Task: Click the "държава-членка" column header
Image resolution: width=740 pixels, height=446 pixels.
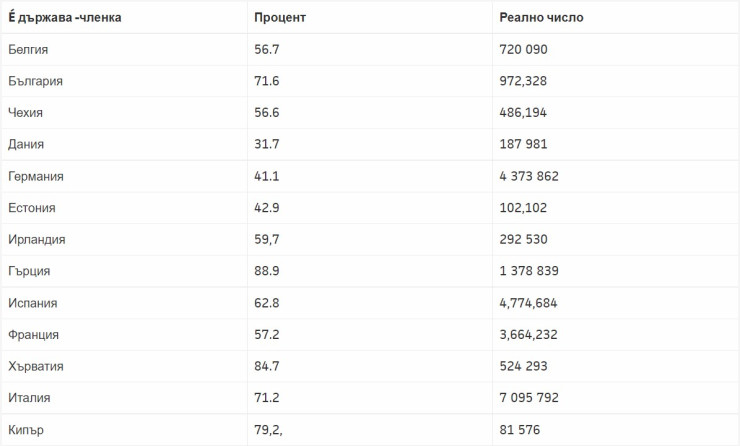Action: tap(64, 18)
